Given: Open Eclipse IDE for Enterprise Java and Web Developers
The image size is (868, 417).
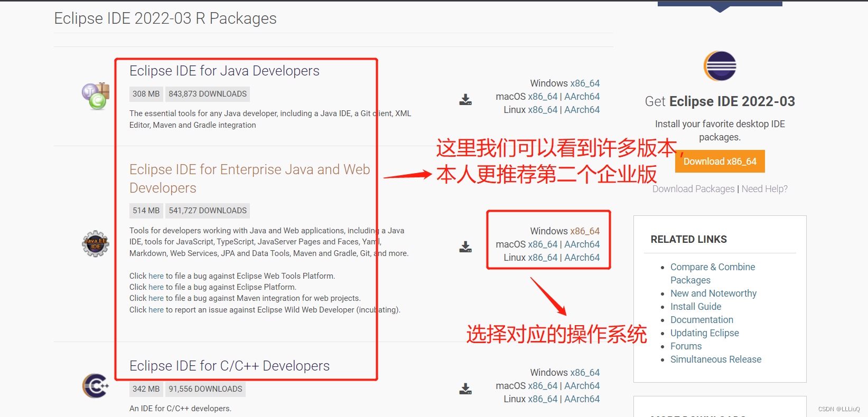Looking at the screenshot, I should [x=250, y=178].
